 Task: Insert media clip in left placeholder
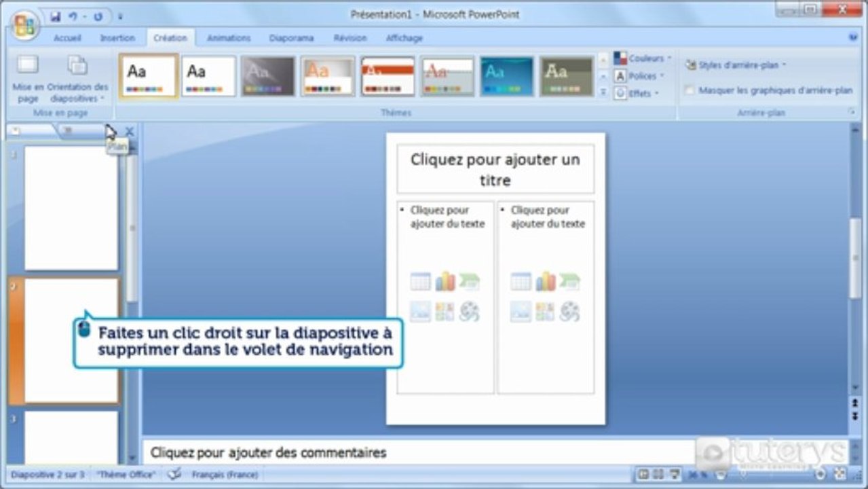pyautogui.click(x=469, y=311)
